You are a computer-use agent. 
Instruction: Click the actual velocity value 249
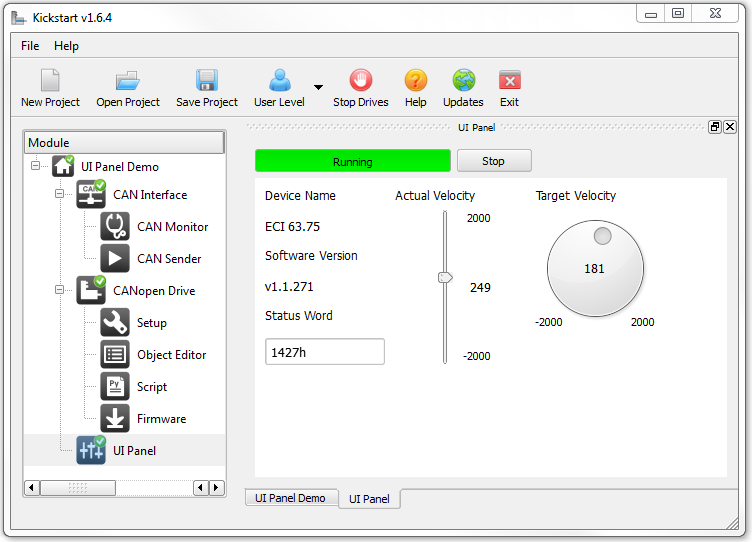(480, 288)
